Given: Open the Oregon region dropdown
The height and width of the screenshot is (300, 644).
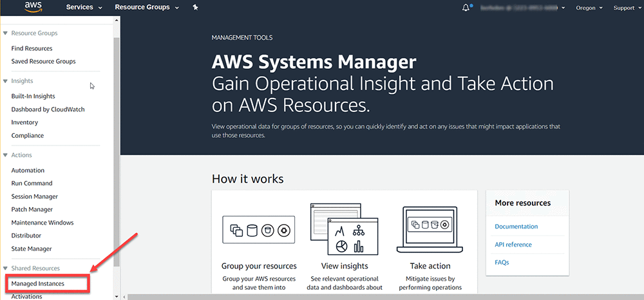Looking at the screenshot, I should pyautogui.click(x=589, y=8).
